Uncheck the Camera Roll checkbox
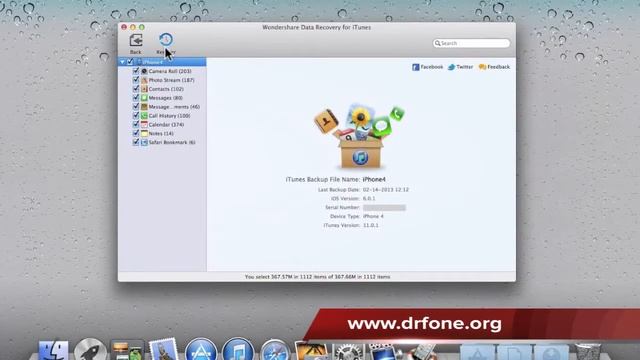The height and width of the screenshot is (360, 640). [136, 71]
